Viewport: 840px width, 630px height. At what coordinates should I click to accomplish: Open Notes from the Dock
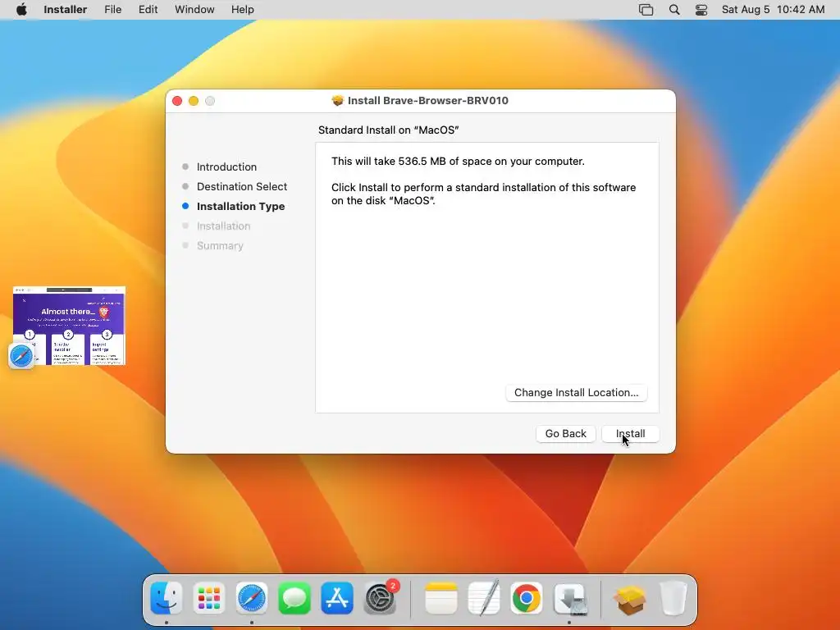(x=441, y=598)
